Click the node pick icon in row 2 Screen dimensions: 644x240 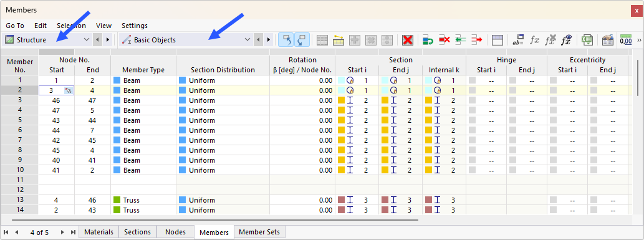69,90
